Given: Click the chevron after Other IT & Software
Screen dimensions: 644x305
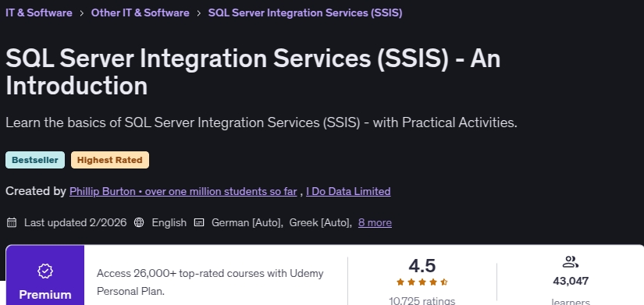Looking at the screenshot, I should (199, 13).
